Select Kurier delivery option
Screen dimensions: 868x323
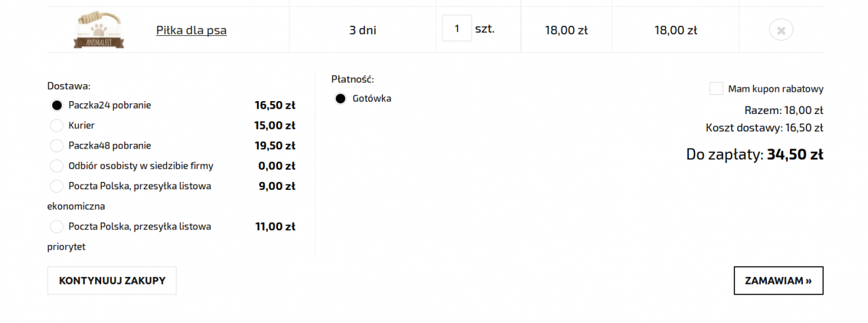(57, 126)
